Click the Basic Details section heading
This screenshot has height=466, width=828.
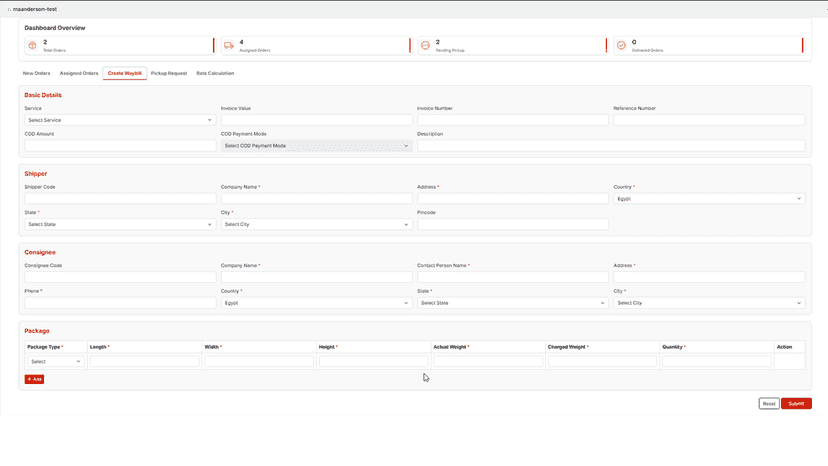click(x=43, y=95)
